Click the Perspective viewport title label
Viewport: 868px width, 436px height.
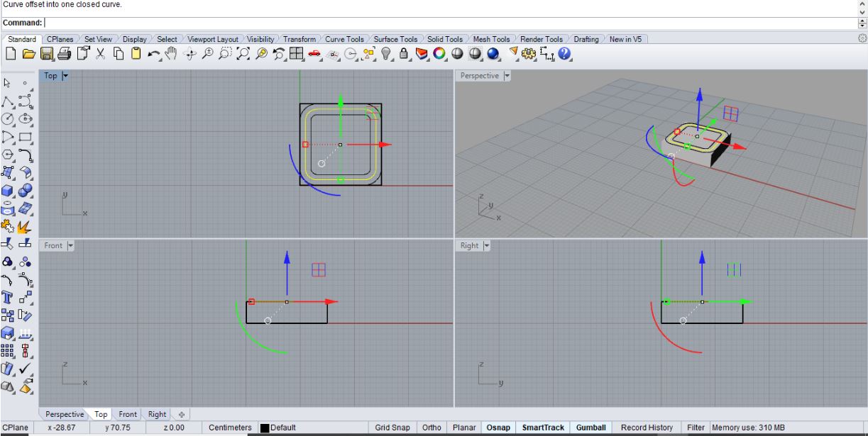click(480, 75)
